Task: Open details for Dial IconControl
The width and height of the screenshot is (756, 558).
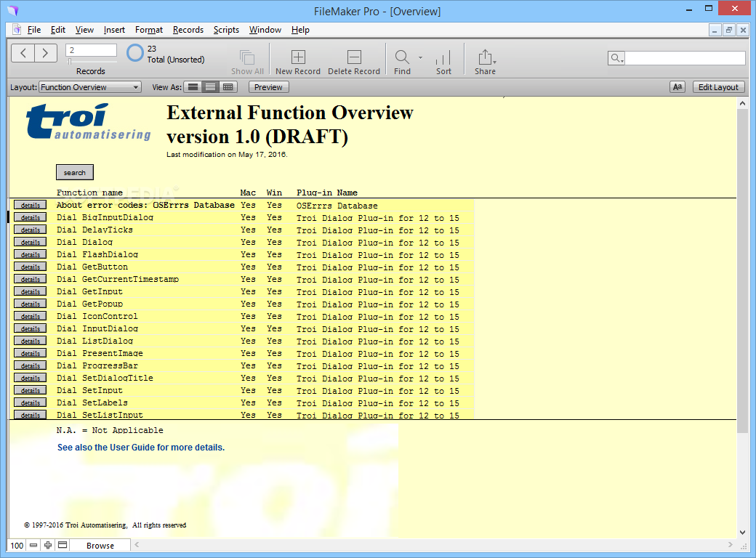Action: (x=31, y=317)
